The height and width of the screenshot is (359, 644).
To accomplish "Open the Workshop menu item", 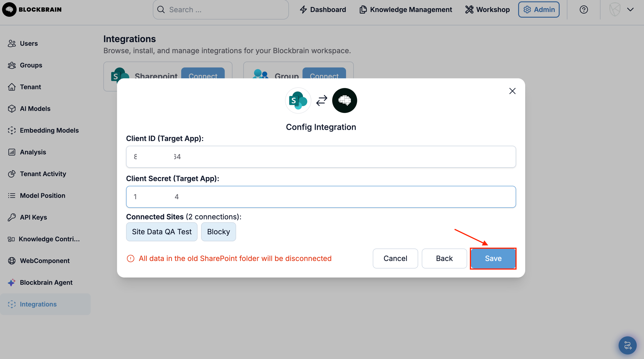I will pyautogui.click(x=487, y=9).
